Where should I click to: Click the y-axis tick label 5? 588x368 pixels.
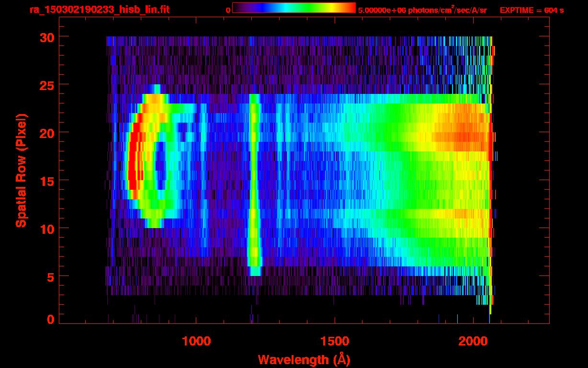(x=50, y=276)
